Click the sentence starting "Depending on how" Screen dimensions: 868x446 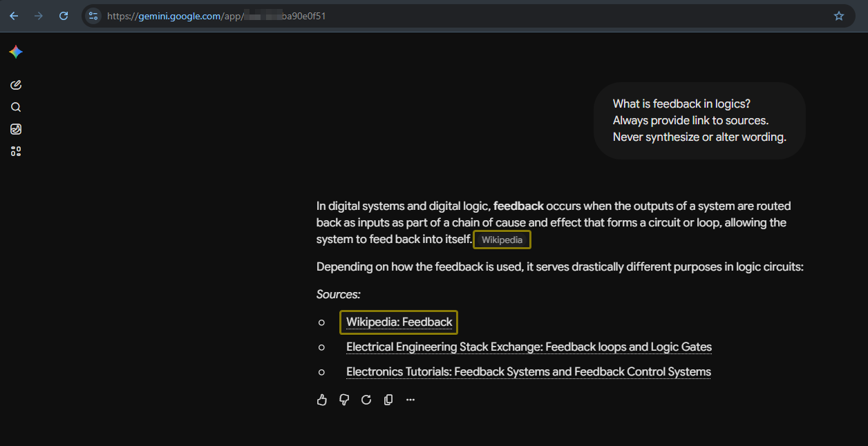[x=560, y=266]
